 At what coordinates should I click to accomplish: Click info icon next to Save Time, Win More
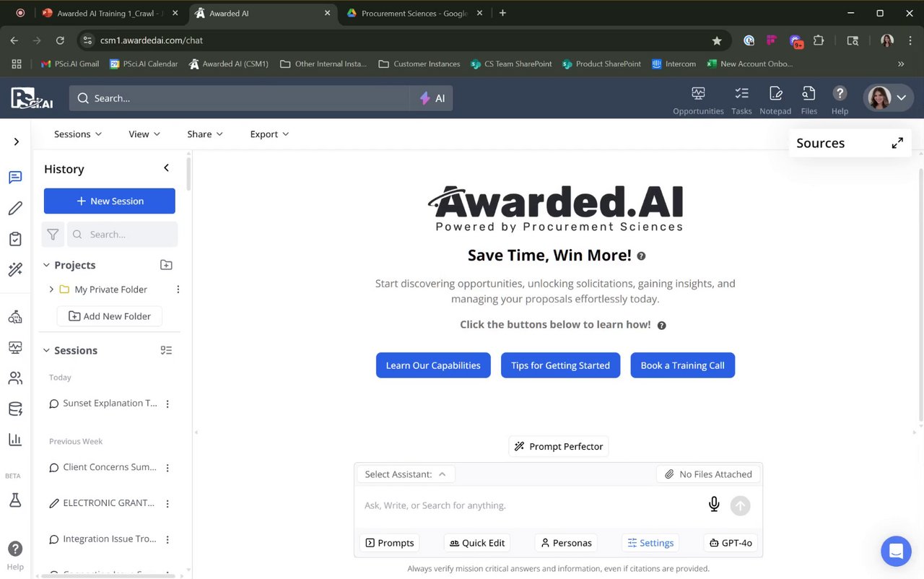tap(641, 256)
